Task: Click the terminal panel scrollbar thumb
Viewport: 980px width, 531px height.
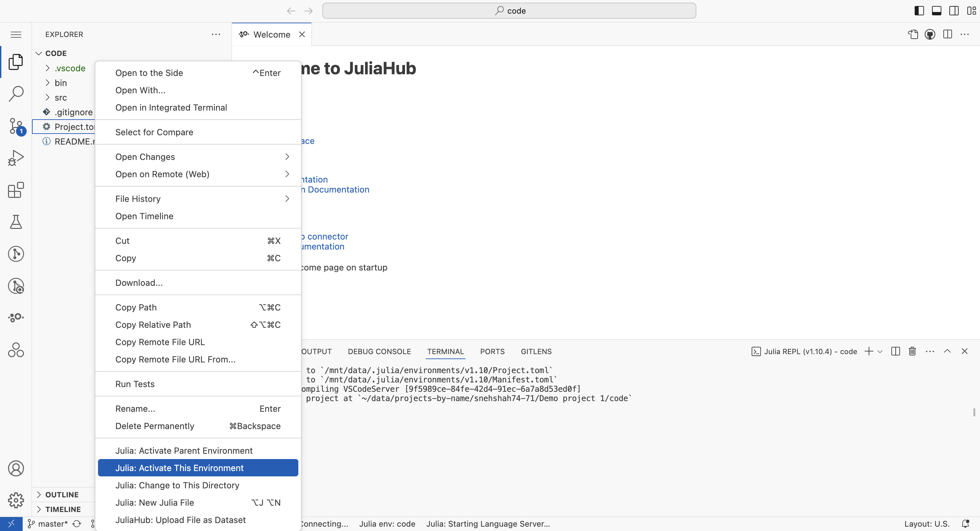Action: pyautogui.click(x=974, y=412)
